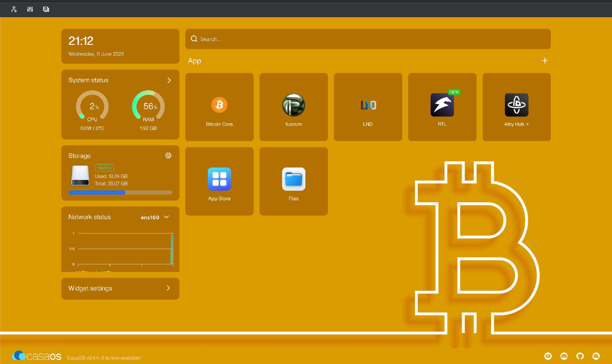Click the 'Used: 19.24 GB' text
The height and width of the screenshot is (364, 612).
pyautogui.click(x=111, y=176)
